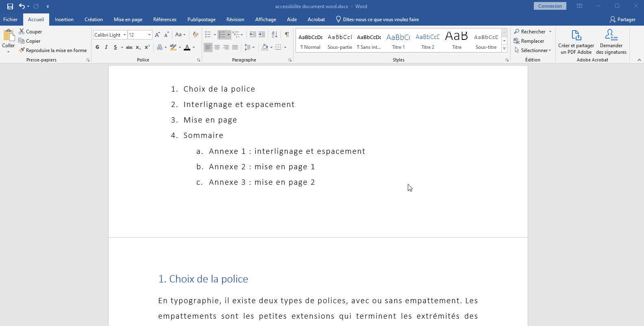Apply the Sous-titre style

486,40
